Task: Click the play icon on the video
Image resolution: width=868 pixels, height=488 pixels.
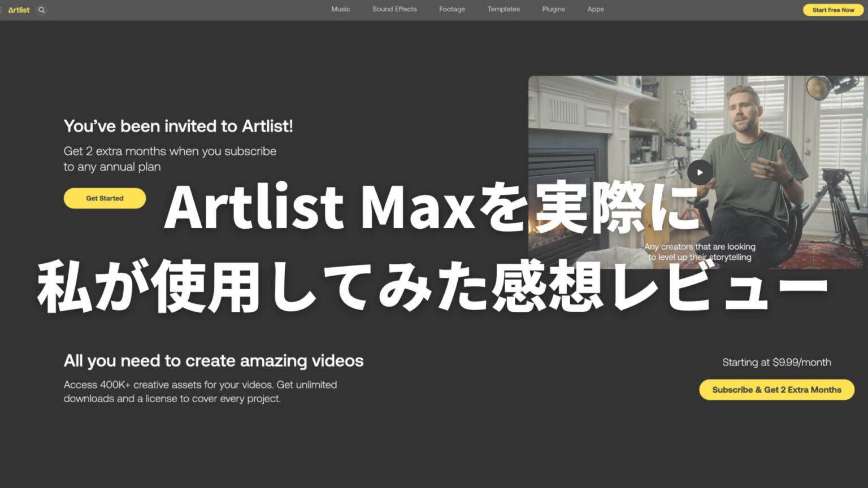Action: pos(701,172)
